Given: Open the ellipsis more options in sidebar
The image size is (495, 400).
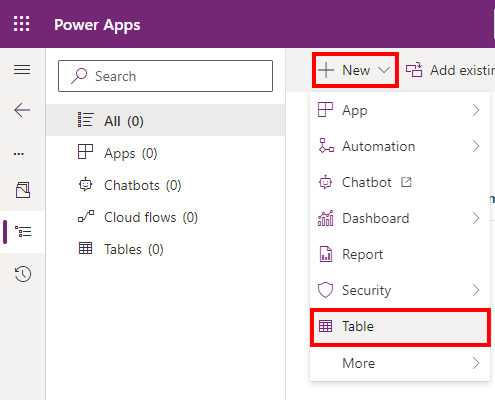Looking at the screenshot, I should pyautogui.click(x=19, y=154).
